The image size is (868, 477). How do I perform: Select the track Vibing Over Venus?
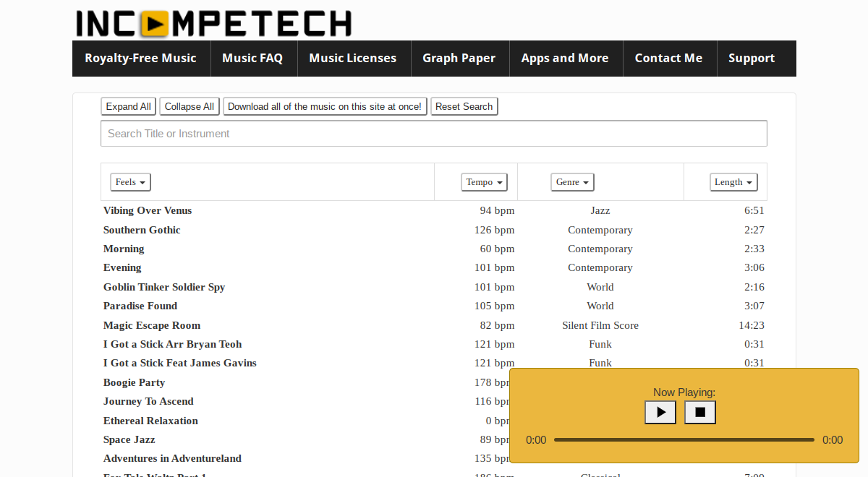point(148,210)
